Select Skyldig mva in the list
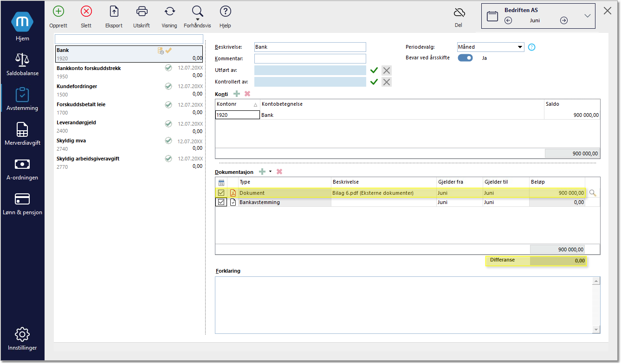The image size is (621, 364). point(129,145)
